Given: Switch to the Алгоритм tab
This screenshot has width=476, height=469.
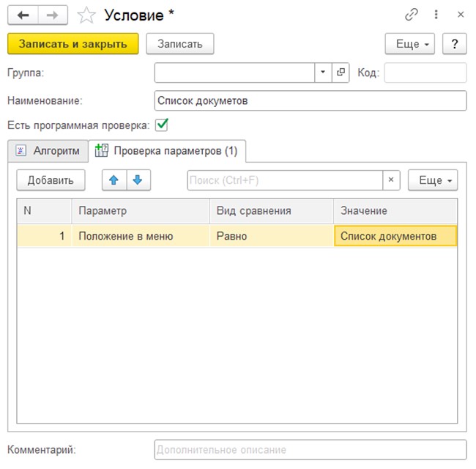Looking at the screenshot, I should coord(48,151).
